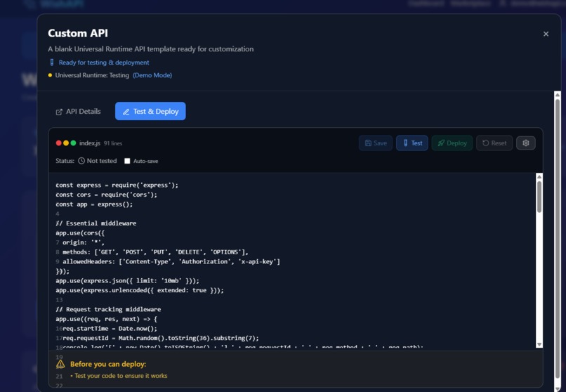Click the 'req.requestId = Math.random()' line

pyautogui.click(x=161, y=338)
